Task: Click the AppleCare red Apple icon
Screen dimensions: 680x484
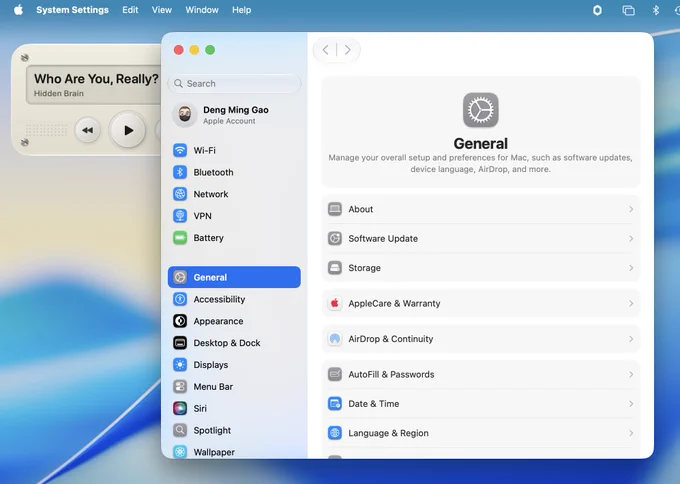Action: pos(335,303)
